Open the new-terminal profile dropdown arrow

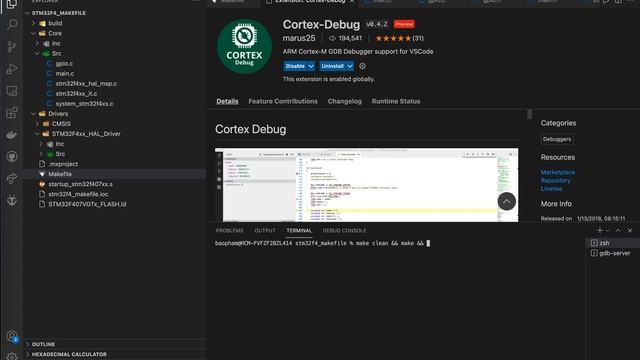click(608, 231)
